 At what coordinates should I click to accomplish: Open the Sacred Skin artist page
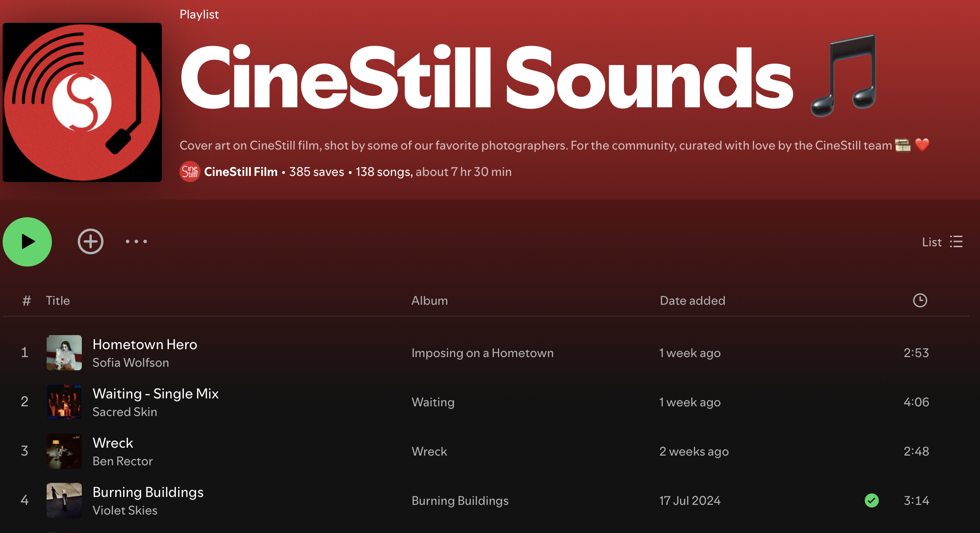[124, 412]
